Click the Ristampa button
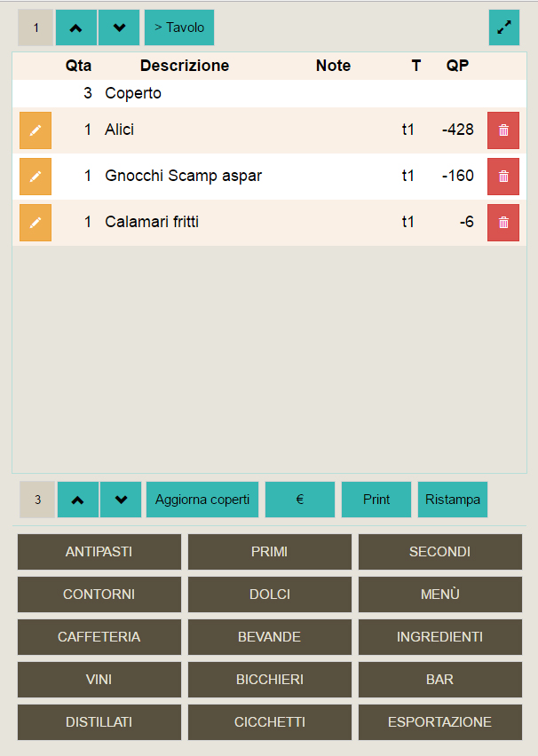This screenshot has height=756, width=538. pos(453,500)
